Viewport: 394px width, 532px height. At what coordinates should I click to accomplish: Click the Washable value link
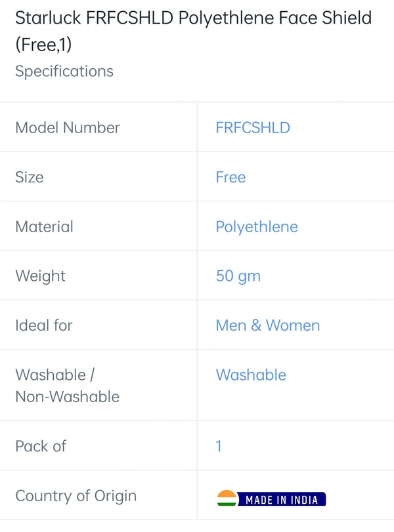pos(251,375)
